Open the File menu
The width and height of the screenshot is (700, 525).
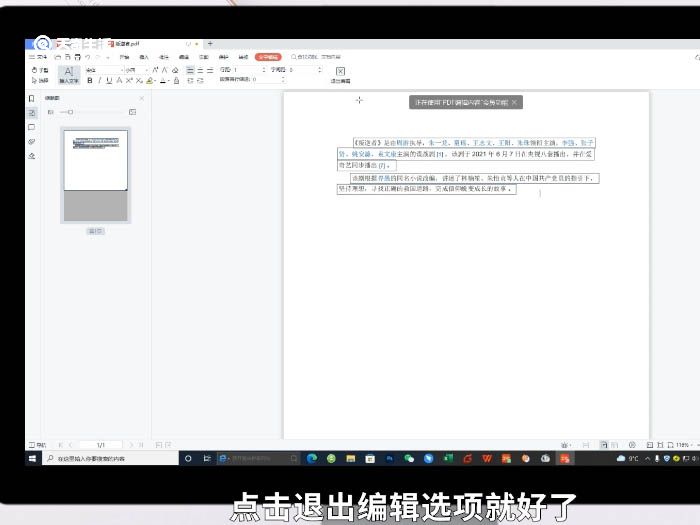click(42, 57)
